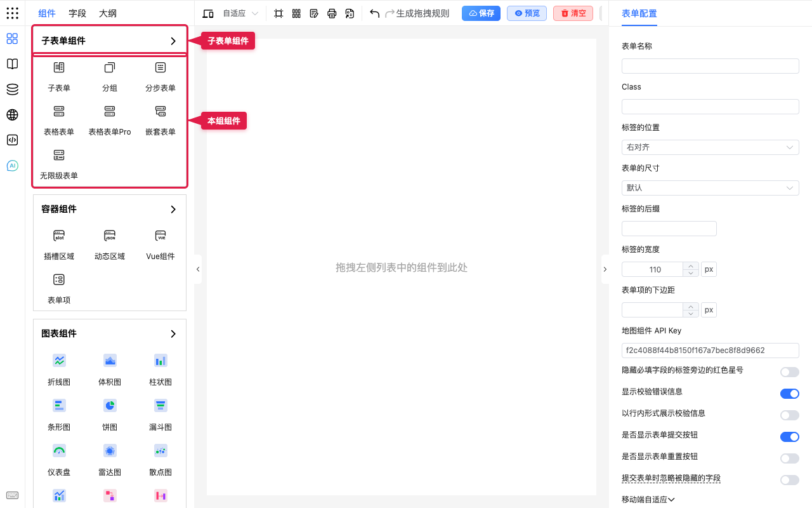812x508 pixels.
Task: Pick the 子表单 component
Action: click(x=59, y=76)
